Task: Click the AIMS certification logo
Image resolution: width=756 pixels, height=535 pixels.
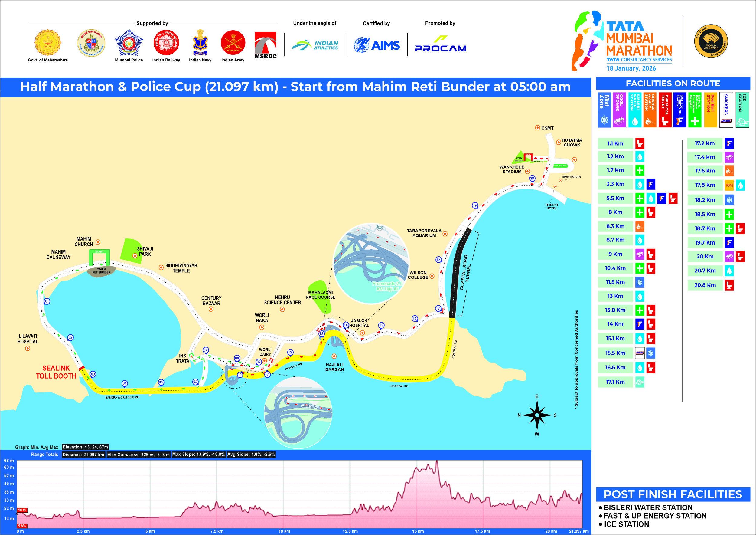Action: [x=377, y=45]
